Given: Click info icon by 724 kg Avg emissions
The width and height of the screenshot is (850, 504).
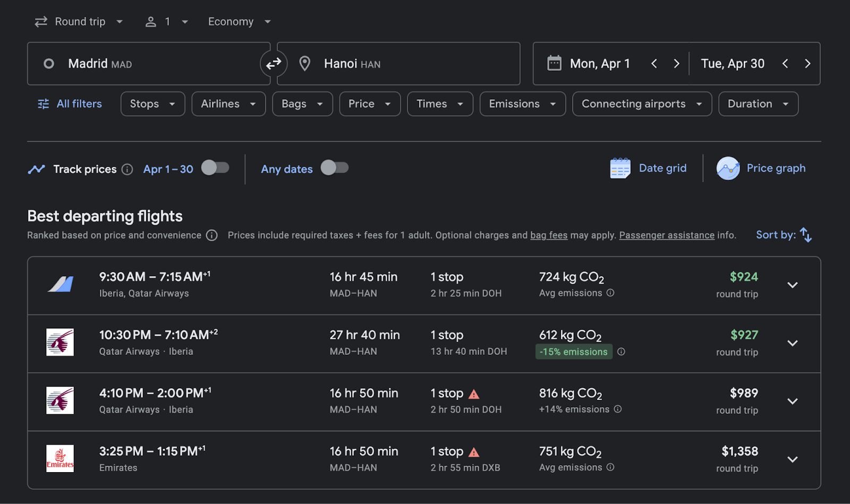Looking at the screenshot, I should click(610, 293).
